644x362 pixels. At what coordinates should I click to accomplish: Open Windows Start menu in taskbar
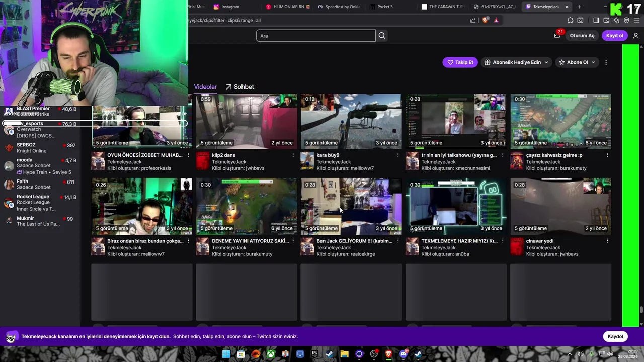(x=226, y=354)
